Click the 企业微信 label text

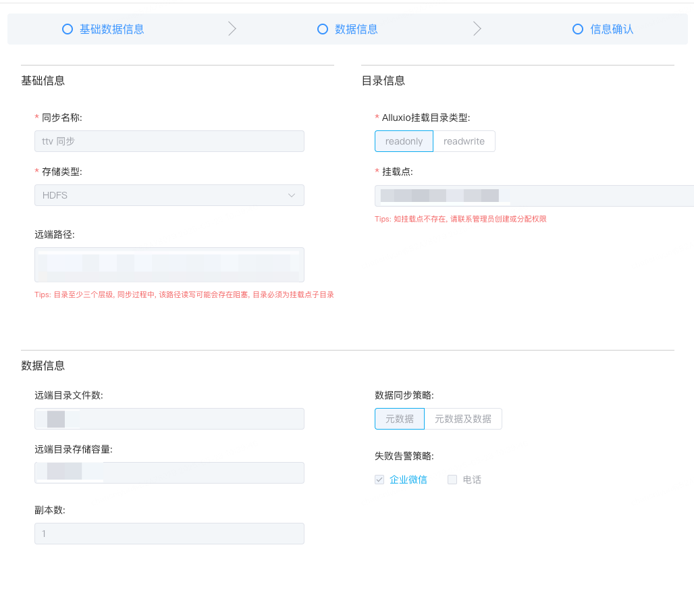click(408, 480)
